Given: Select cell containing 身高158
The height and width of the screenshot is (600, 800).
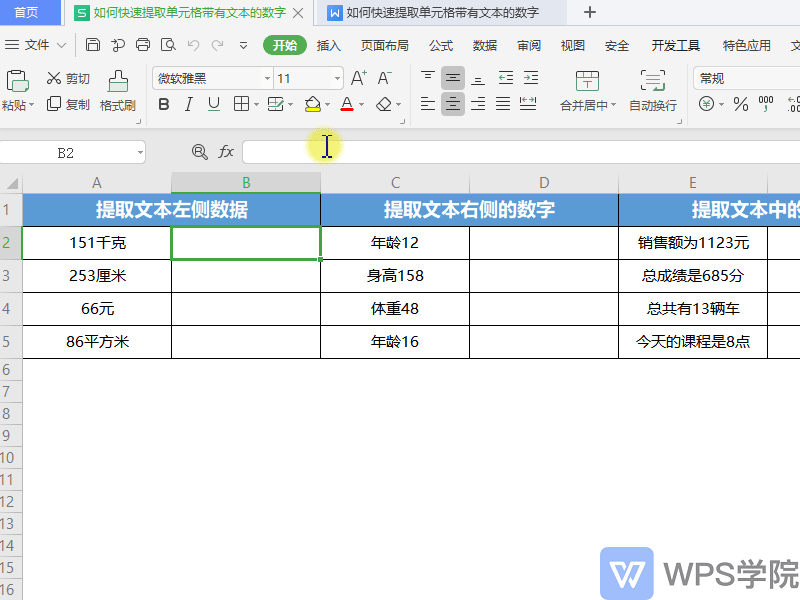Looking at the screenshot, I should click(395, 276).
